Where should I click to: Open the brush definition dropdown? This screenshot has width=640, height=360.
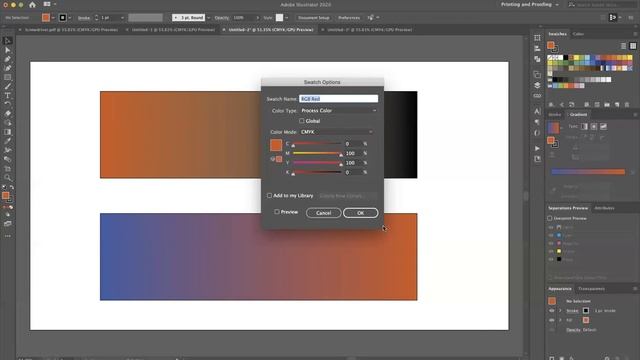(x=209, y=18)
